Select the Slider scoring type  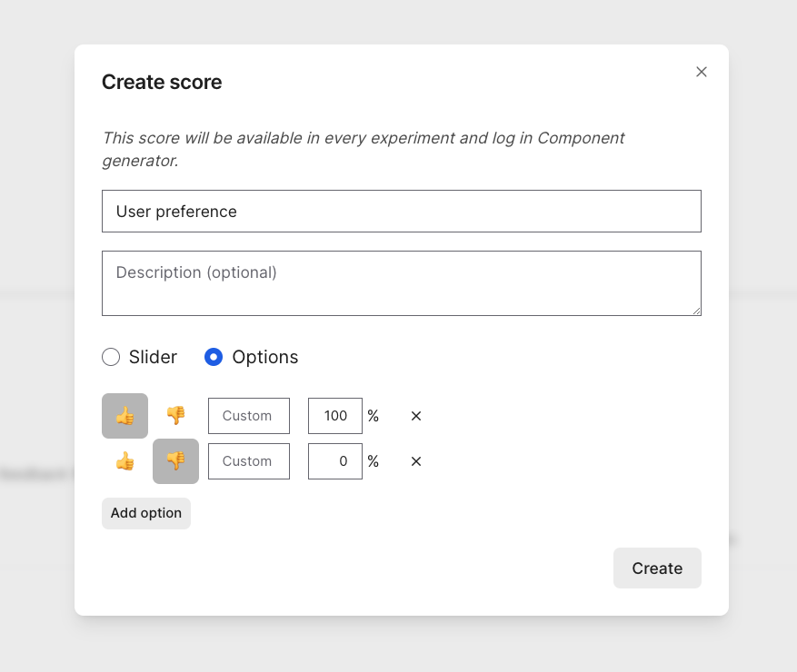pyautogui.click(x=111, y=357)
